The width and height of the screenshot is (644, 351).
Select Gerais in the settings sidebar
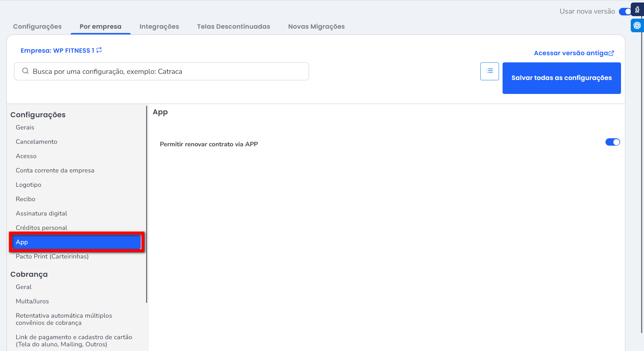pyautogui.click(x=25, y=127)
